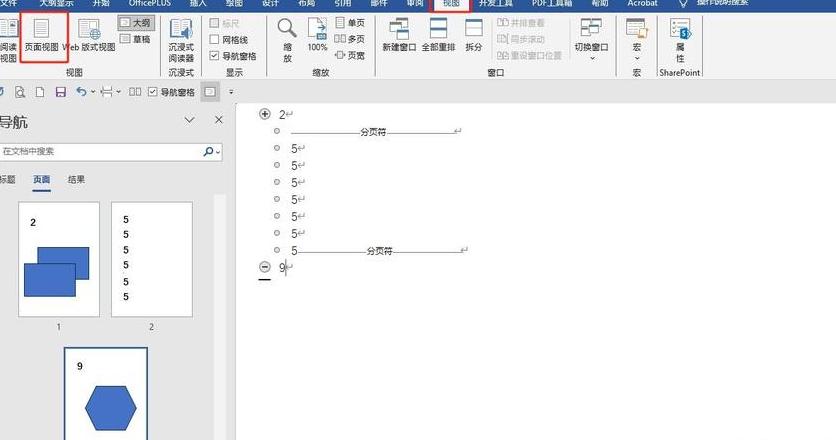Switch to Print Layout (页面视图) view

tap(42, 36)
